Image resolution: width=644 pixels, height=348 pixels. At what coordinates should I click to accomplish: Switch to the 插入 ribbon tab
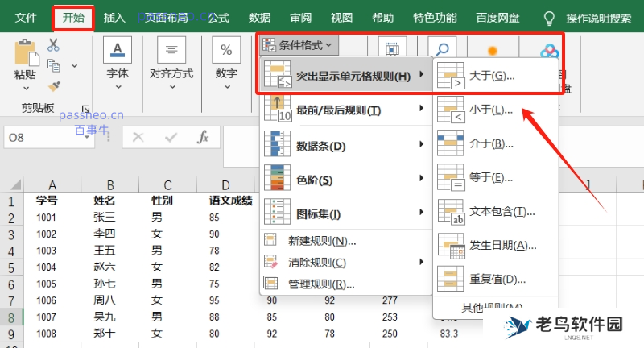(x=114, y=18)
